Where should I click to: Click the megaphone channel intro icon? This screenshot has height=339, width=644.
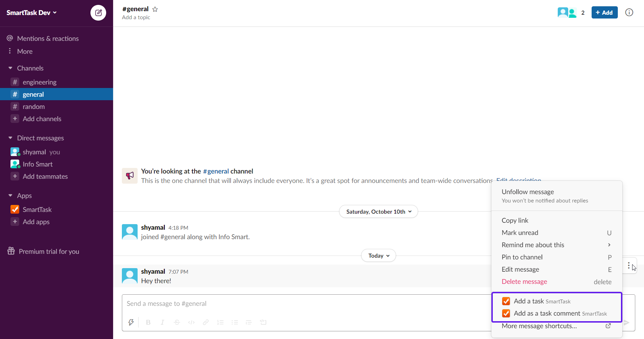pos(130,176)
